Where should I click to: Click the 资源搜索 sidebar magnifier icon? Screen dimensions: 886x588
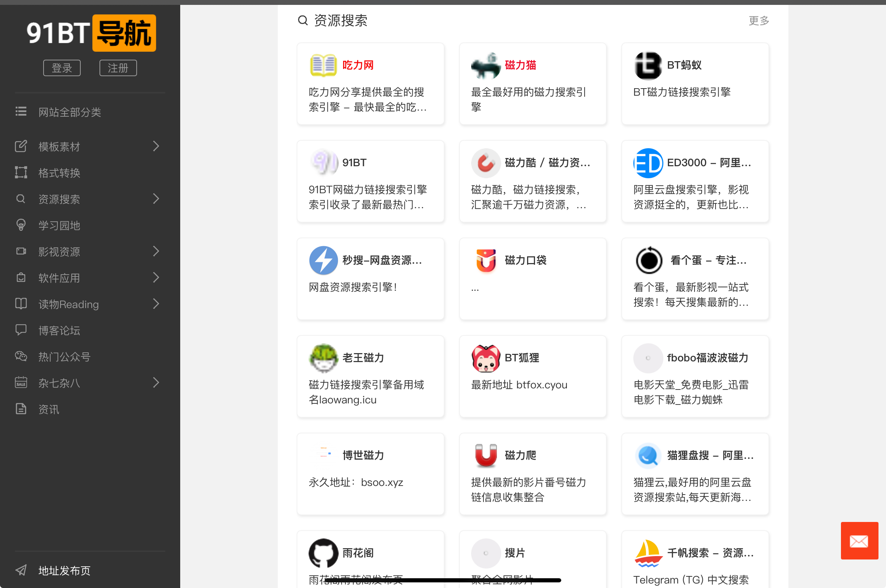(21, 199)
